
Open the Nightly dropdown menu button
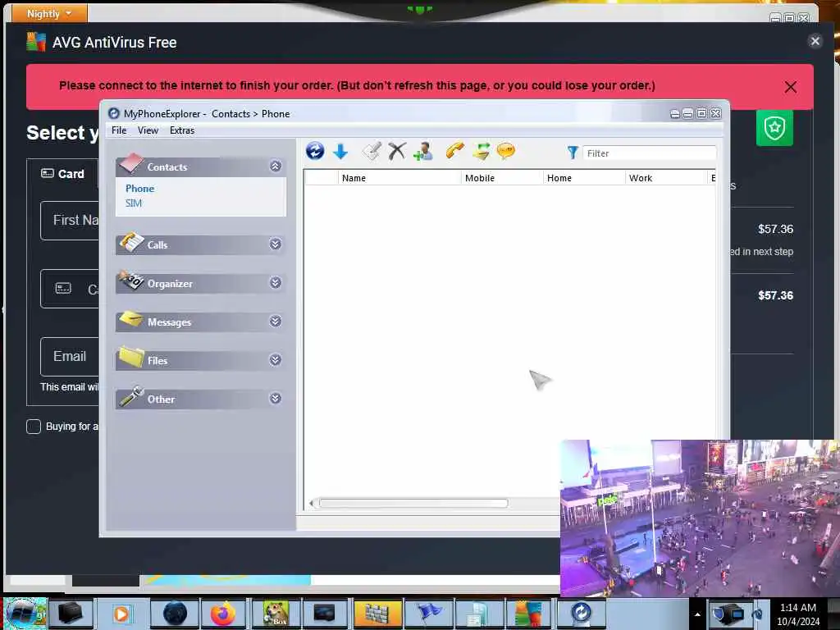49,13
